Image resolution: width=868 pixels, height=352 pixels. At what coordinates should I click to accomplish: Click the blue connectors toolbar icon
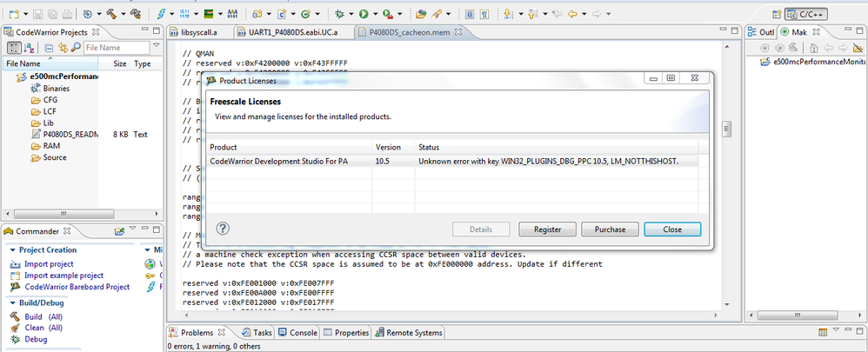pyautogui.click(x=232, y=13)
